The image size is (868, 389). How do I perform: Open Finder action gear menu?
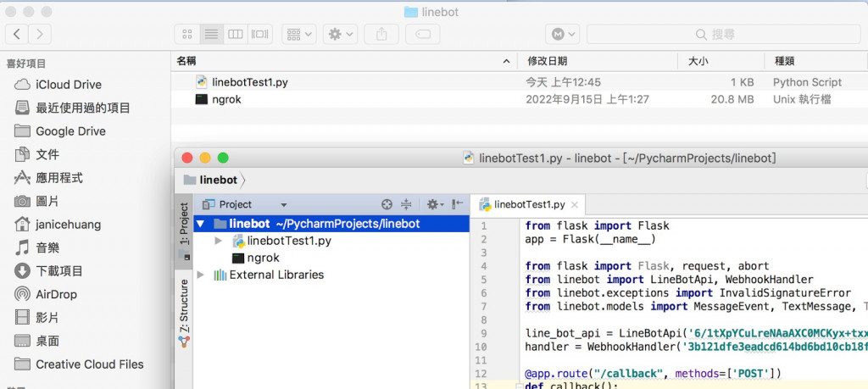[x=341, y=34]
